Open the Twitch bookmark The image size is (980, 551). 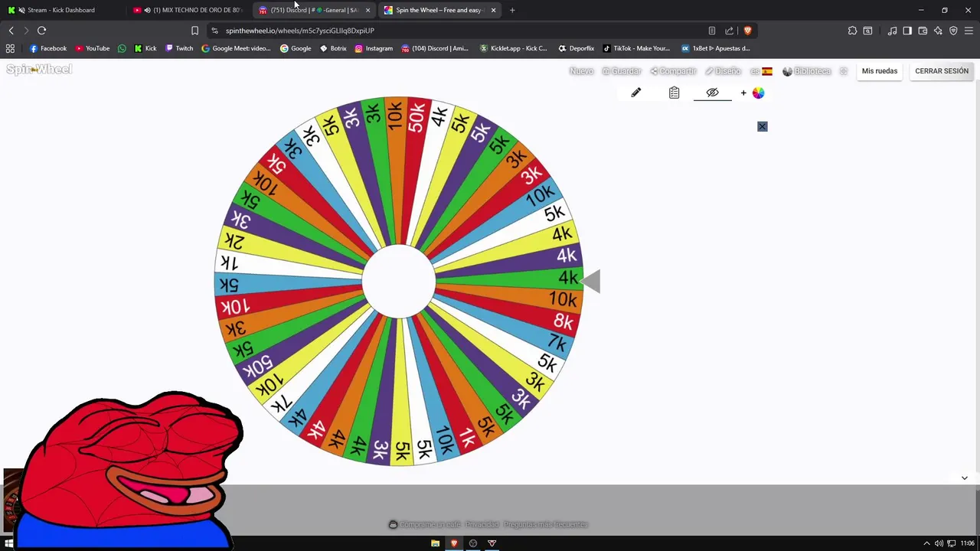pyautogui.click(x=179, y=48)
